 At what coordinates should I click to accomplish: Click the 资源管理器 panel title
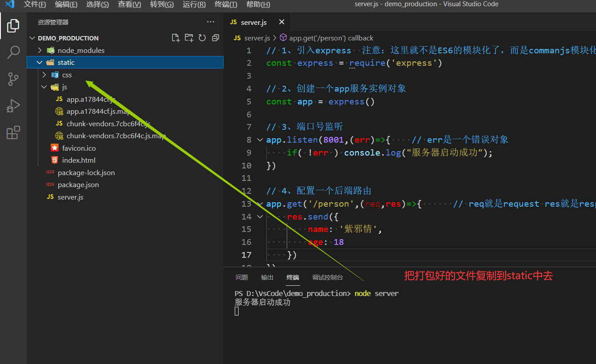coord(53,22)
